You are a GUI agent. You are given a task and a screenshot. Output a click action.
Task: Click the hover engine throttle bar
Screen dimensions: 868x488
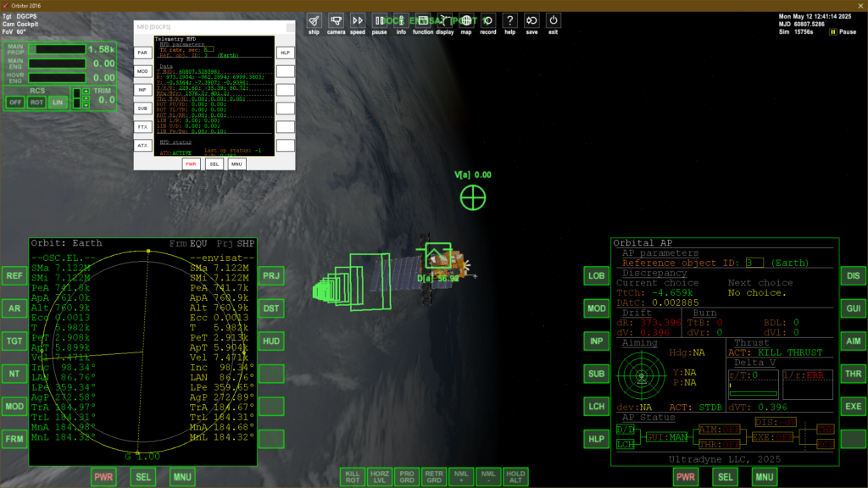point(57,77)
